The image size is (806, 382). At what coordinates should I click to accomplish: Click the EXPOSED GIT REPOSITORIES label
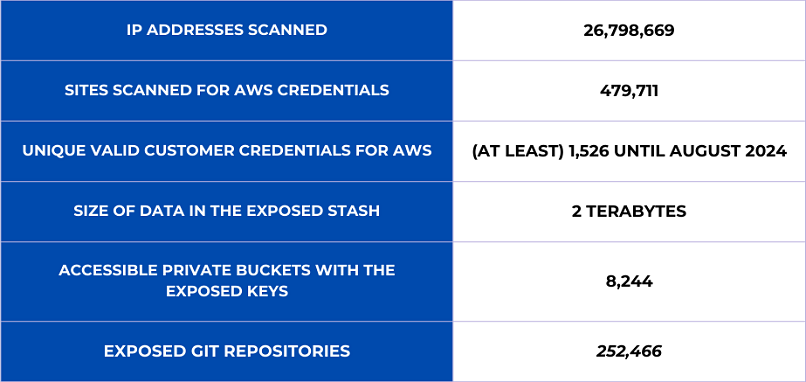227,352
